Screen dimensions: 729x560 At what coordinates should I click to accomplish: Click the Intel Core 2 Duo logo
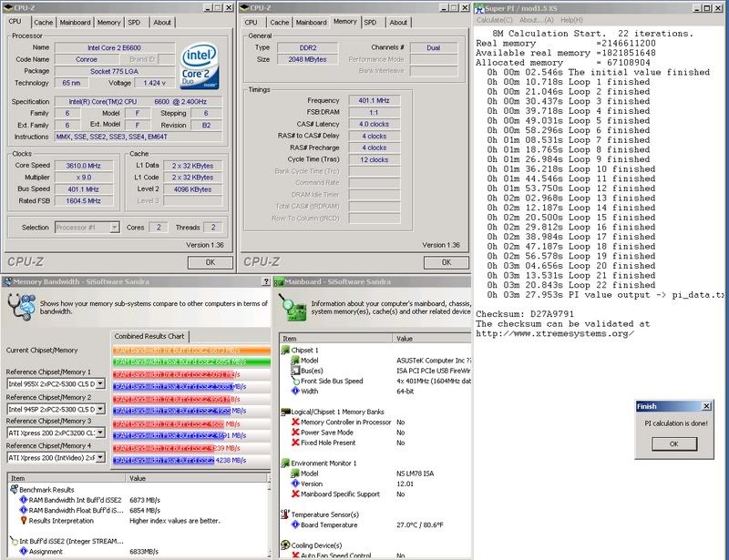coord(199,66)
